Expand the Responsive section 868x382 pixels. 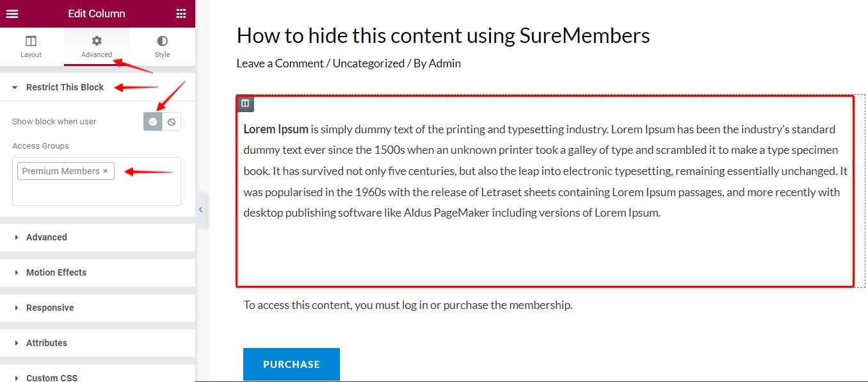pyautogui.click(x=49, y=308)
